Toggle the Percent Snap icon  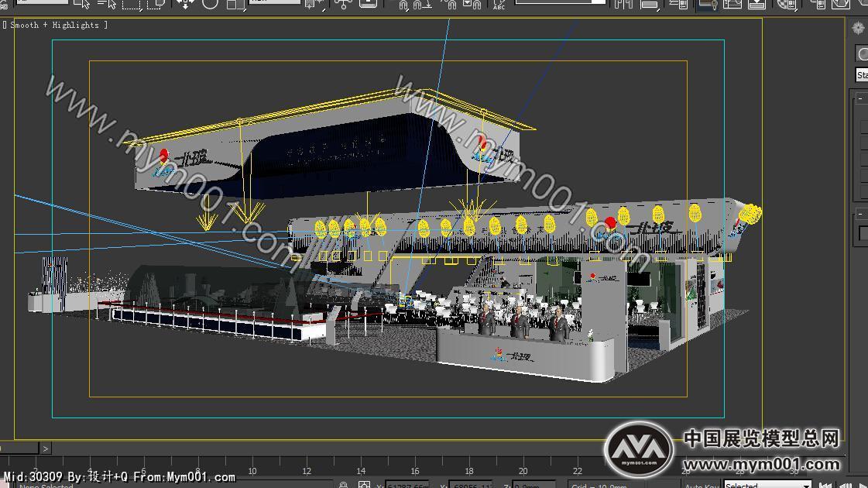click(450, 5)
